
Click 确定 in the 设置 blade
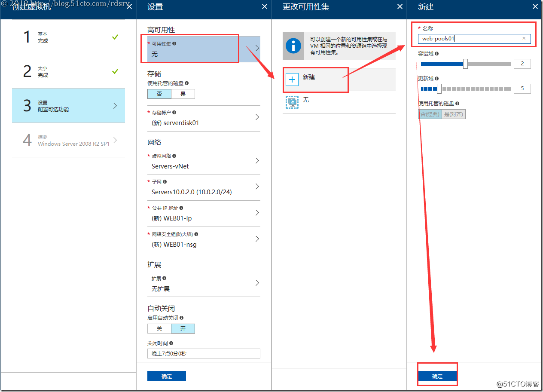point(167,376)
